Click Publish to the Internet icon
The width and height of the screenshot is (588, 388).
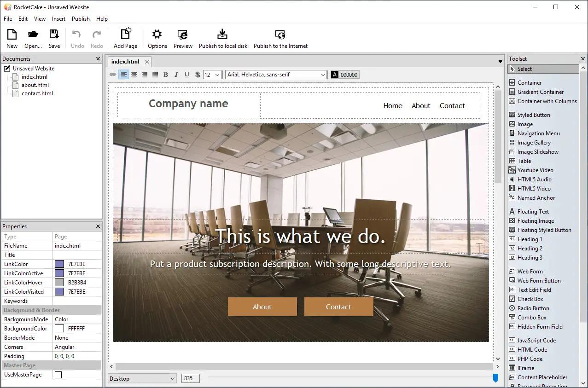[280, 38]
